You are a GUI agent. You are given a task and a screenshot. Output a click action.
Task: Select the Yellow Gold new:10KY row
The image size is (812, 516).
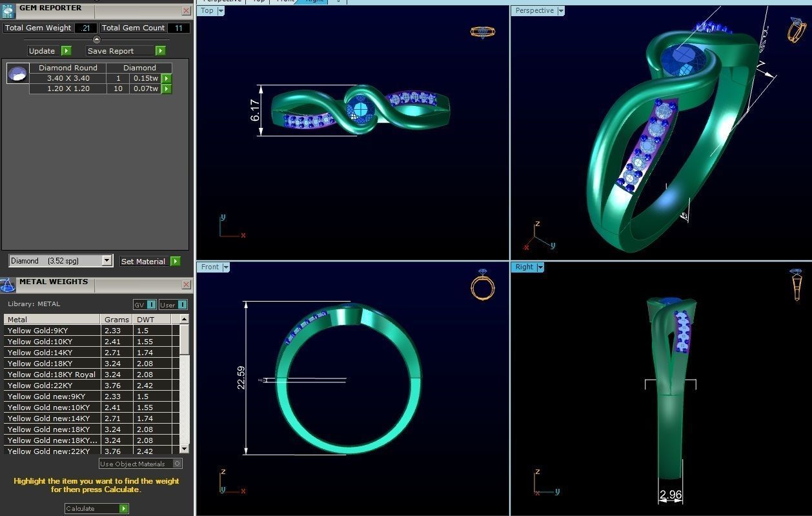pyautogui.click(x=90, y=408)
